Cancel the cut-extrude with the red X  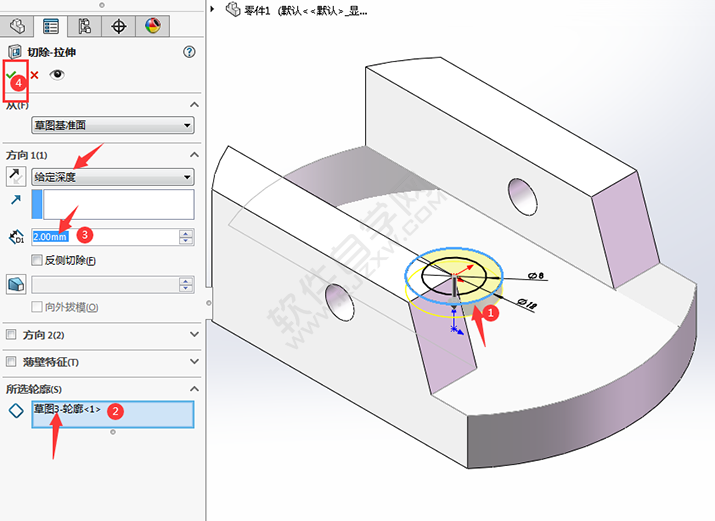point(35,75)
